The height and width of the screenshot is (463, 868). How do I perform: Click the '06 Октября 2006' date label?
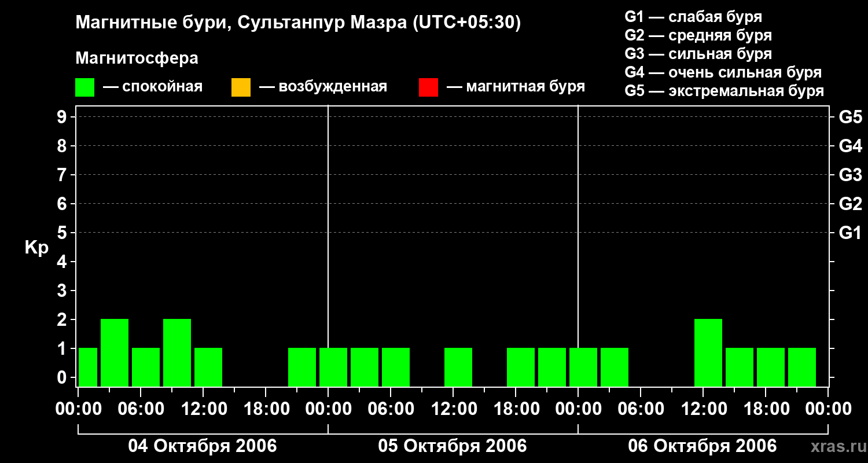[x=703, y=446]
